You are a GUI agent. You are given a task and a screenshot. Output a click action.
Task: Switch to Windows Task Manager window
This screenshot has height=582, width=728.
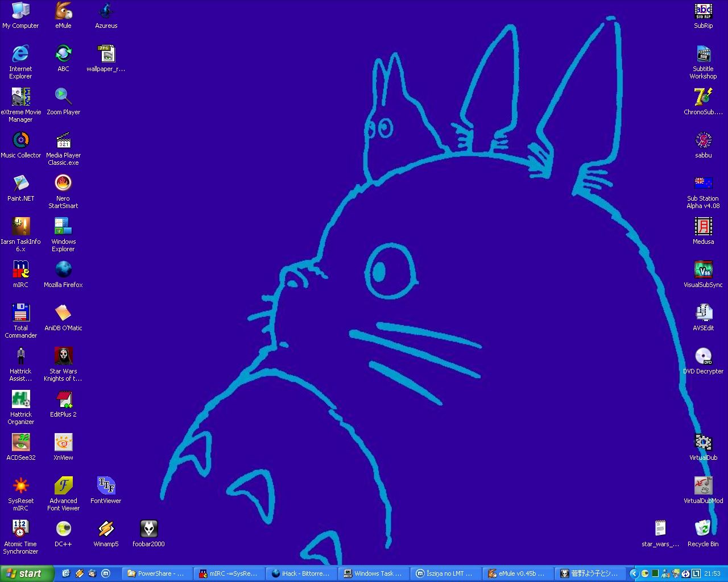point(373,573)
